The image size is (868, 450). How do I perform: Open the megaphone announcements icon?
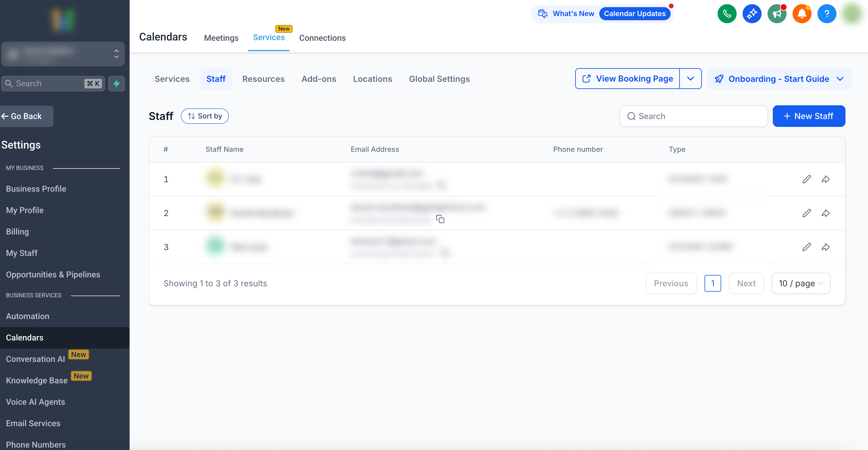777,14
